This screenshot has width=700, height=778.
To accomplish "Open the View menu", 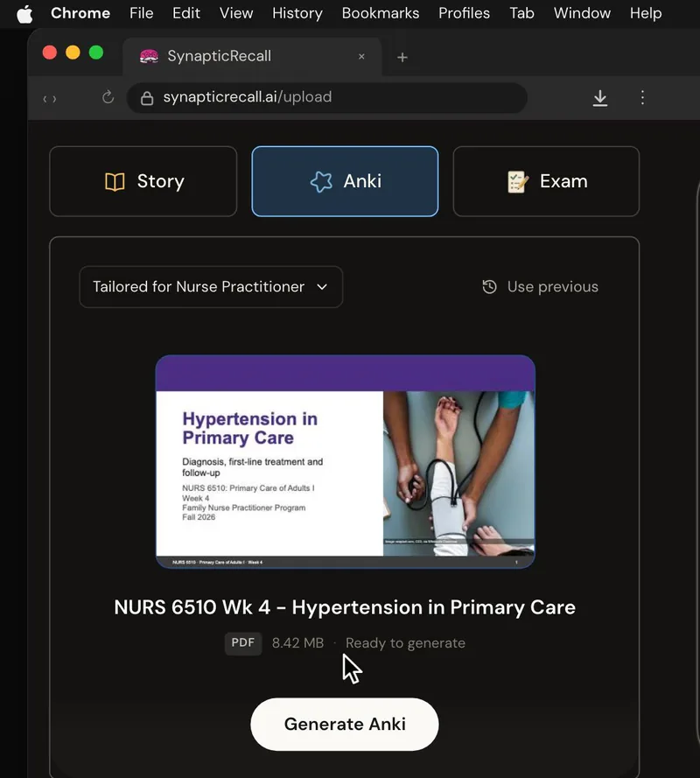I will click(236, 13).
